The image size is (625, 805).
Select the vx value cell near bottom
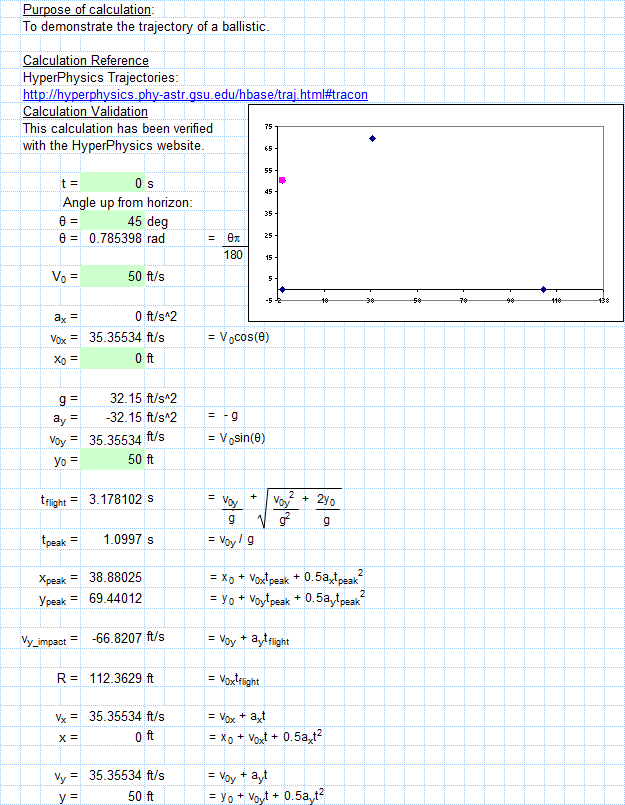point(115,716)
